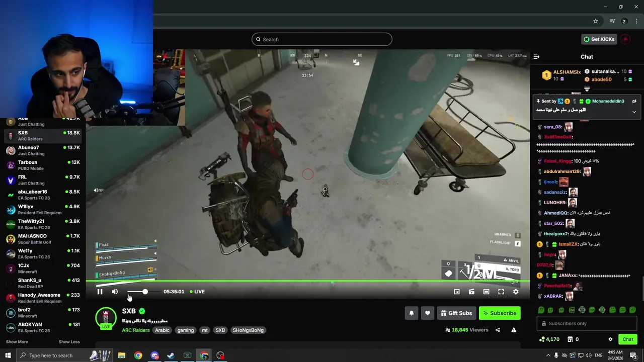Expand the pinned message chevron

(x=634, y=112)
